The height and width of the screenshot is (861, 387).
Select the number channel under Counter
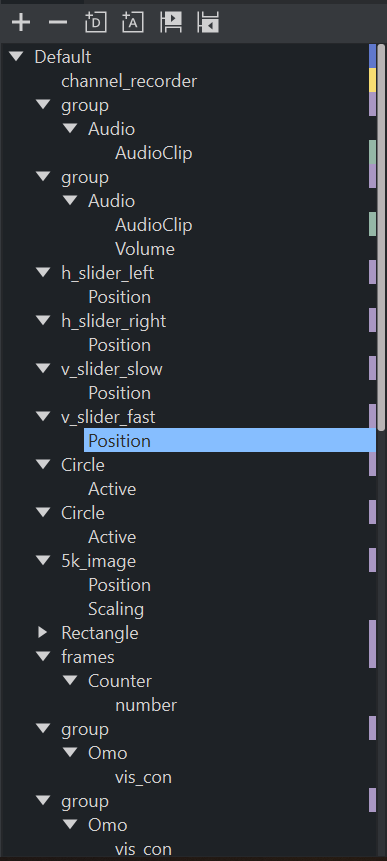[x=146, y=705]
